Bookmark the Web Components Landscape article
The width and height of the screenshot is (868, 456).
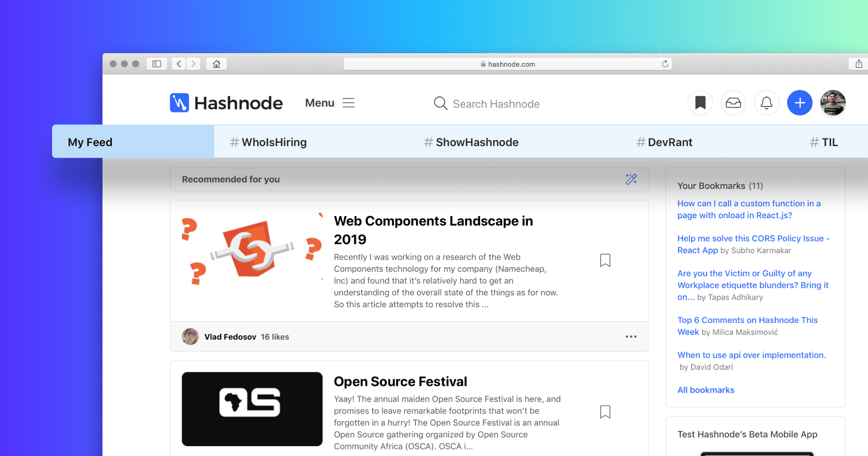pyautogui.click(x=605, y=261)
